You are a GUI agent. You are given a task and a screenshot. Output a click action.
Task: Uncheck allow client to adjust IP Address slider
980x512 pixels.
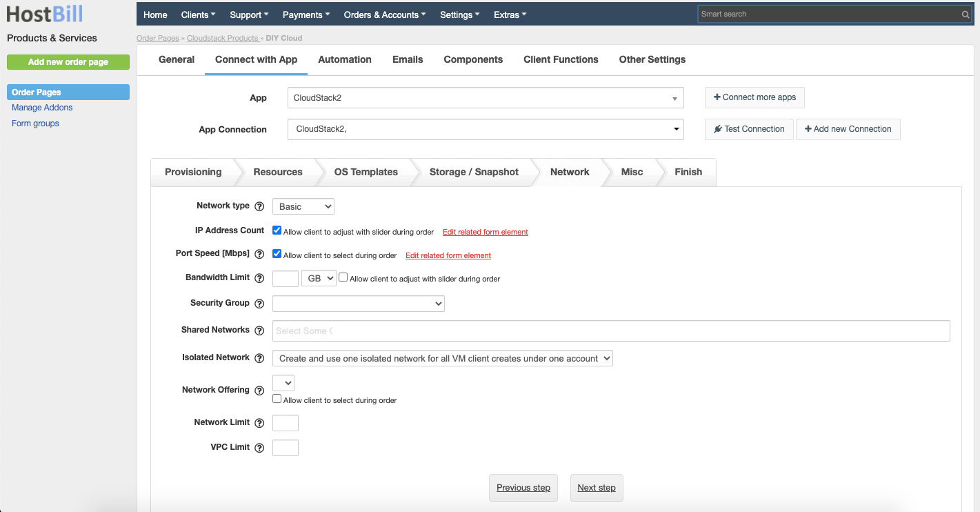coord(277,230)
